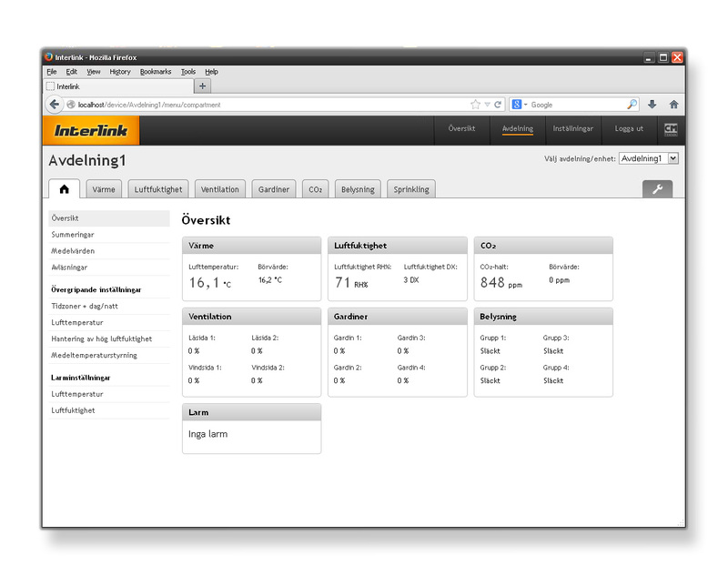Open Lufttemperatur under Övergripande inställningar
Image resolution: width=728 pixels, height=576 pixels.
(109, 322)
